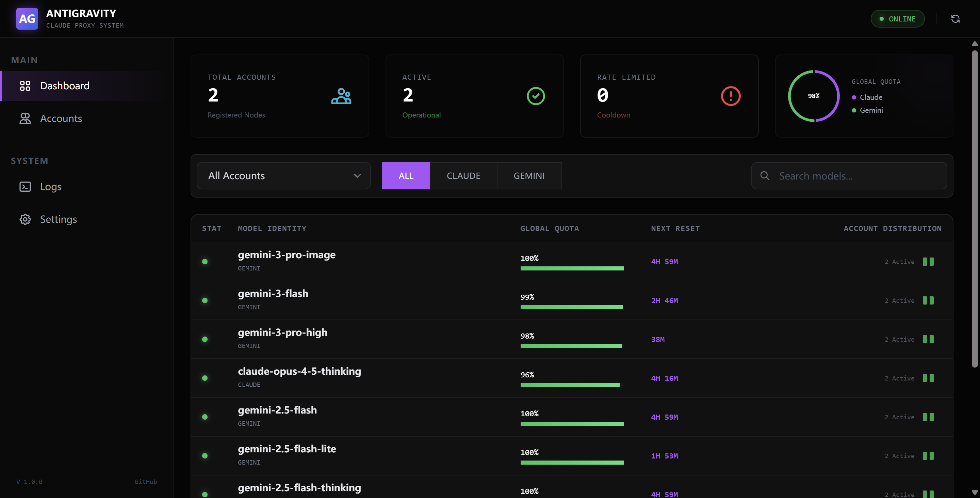
Task: Click the Rate Limited warning icon
Action: (731, 96)
